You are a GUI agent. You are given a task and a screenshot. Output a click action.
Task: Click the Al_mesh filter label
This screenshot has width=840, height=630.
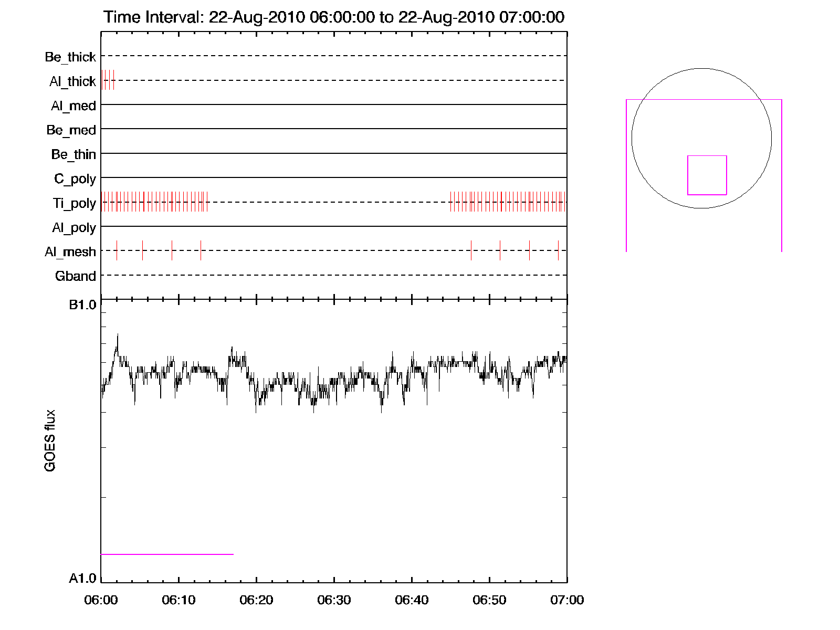click(x=70, y=252)
